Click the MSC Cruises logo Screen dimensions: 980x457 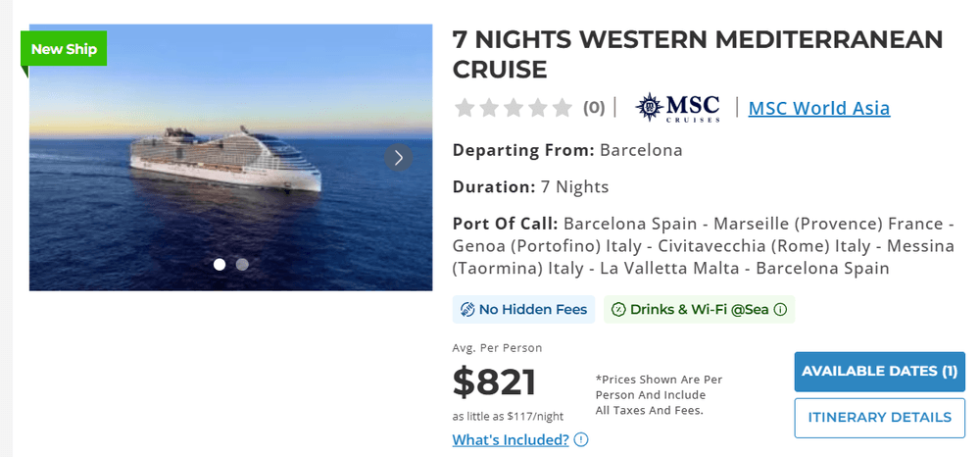pos(677,108)
